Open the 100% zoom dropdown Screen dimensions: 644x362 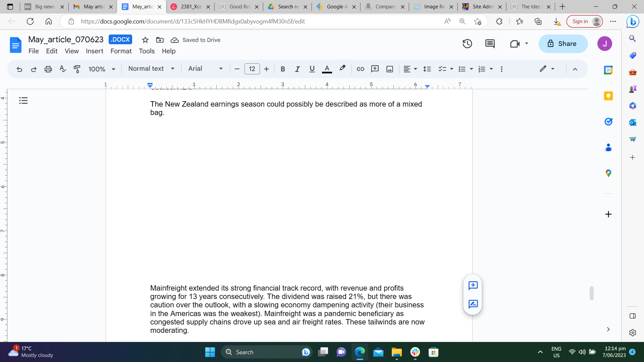(102, 69)
